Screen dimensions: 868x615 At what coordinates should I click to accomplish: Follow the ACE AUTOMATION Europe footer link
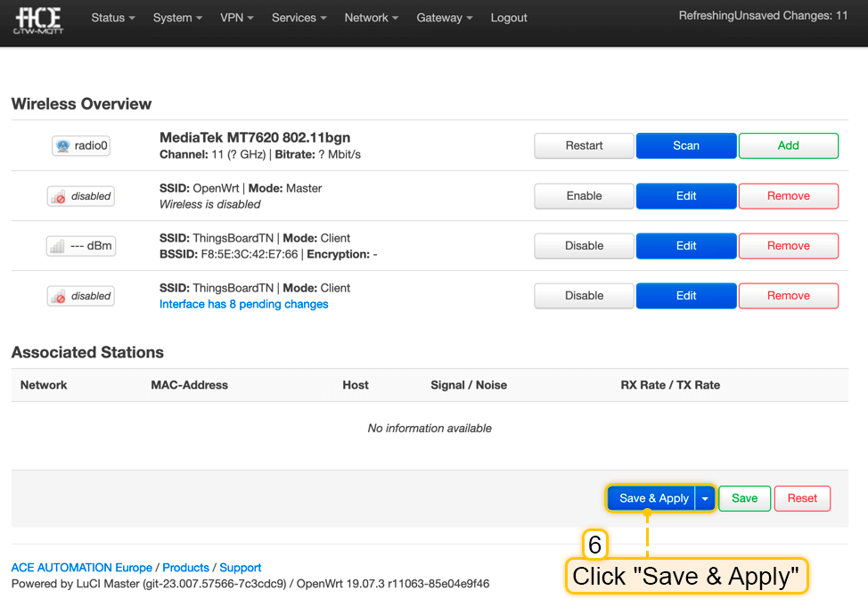(81, 568)
